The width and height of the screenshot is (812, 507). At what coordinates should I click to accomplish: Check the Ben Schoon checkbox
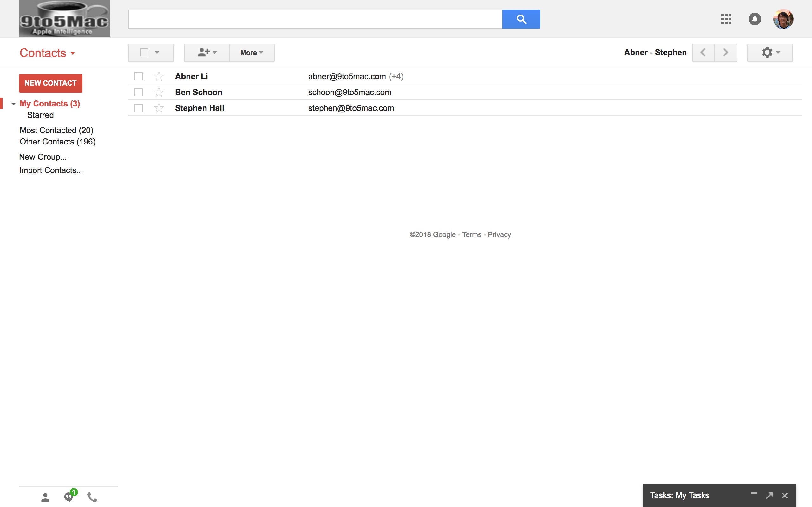click(x=139, y=92)
